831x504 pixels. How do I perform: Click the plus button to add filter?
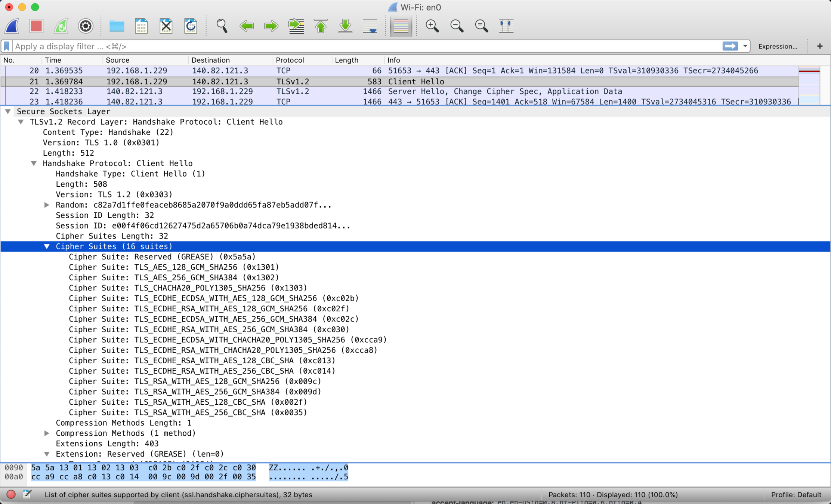[x=820, y=46]
